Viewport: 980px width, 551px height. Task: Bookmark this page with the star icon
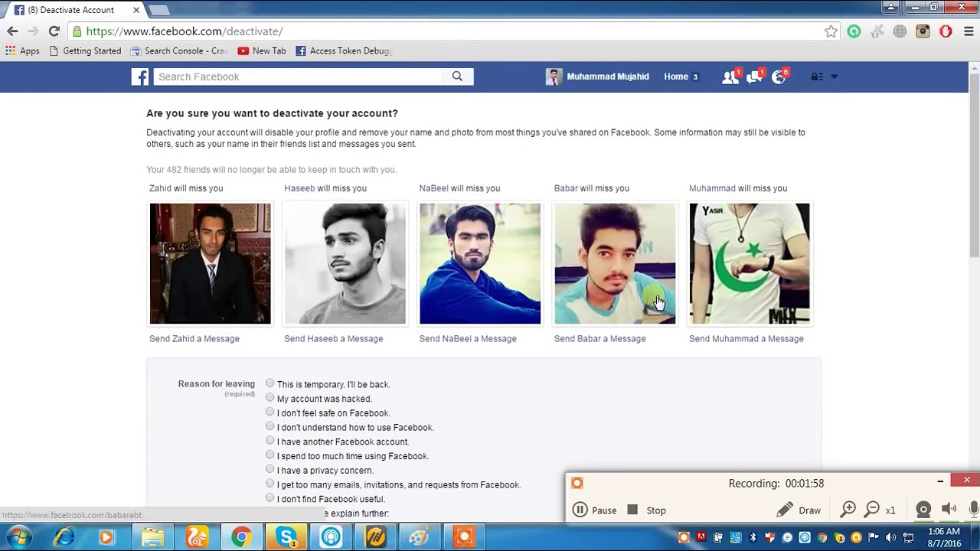[831, 31]
